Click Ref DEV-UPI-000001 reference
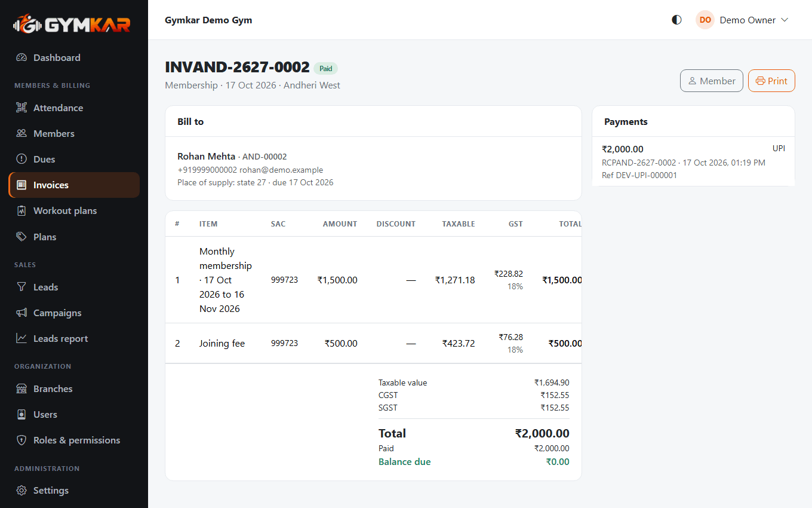Image resolution: width=812 pixels, height=508 pixels. pyautogui.click(x=639, y=176)
